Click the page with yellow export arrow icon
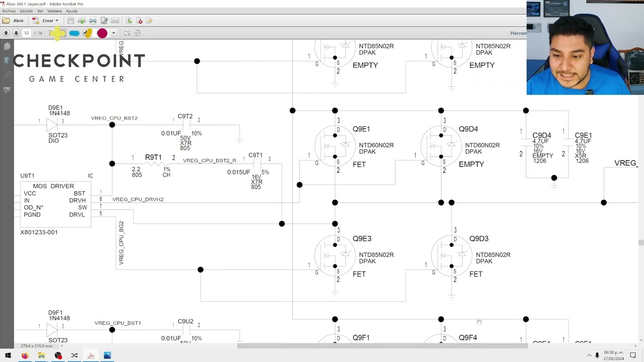Viewport: 644px width, 362px height. 149,21
